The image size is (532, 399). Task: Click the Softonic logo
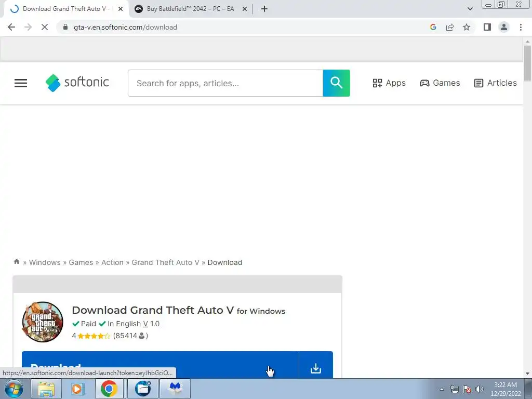coord(77,83)
